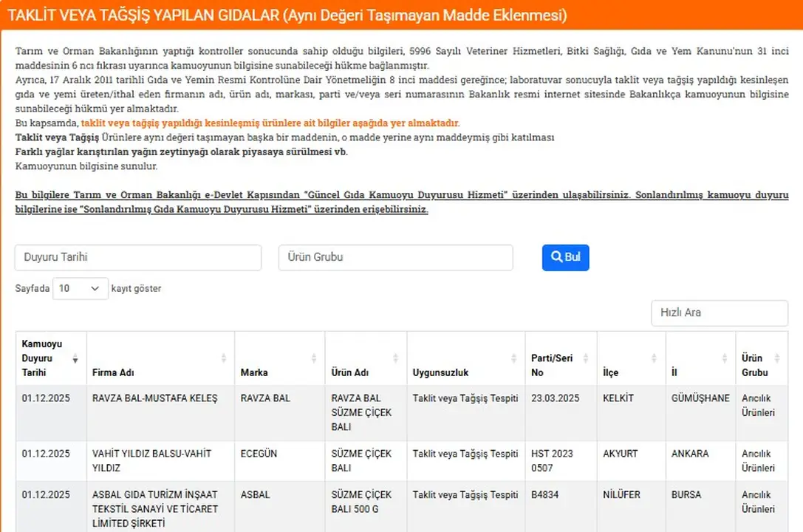Click the magnifier icon on the Bul button

tap(556, 257)
